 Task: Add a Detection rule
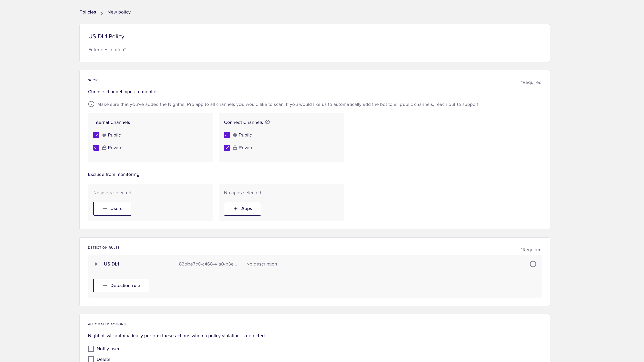(121, 286)
